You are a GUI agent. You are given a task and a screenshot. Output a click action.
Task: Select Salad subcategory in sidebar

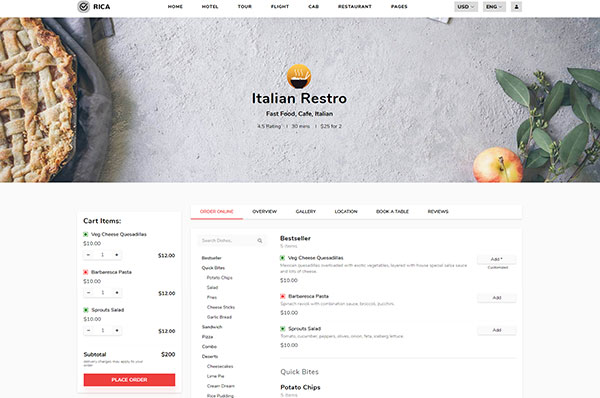(212, 287)
